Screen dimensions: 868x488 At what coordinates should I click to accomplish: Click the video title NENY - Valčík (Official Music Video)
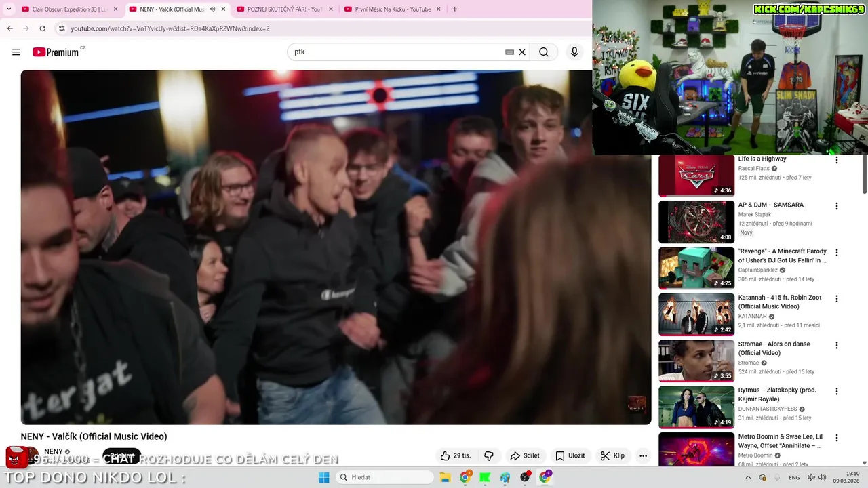coord(94,436)
